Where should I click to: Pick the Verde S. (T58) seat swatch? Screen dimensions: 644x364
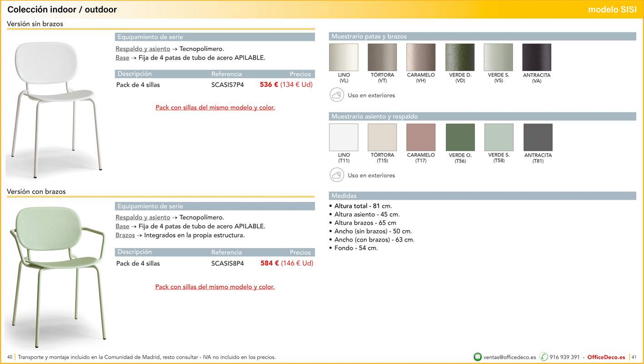point(499,137)
